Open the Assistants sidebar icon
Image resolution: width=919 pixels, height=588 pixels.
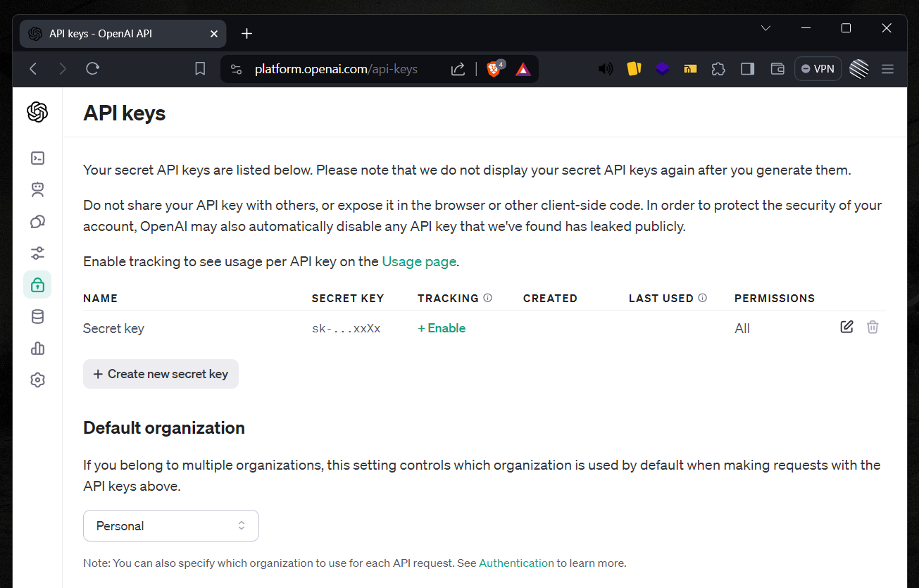tap(38, 189)
